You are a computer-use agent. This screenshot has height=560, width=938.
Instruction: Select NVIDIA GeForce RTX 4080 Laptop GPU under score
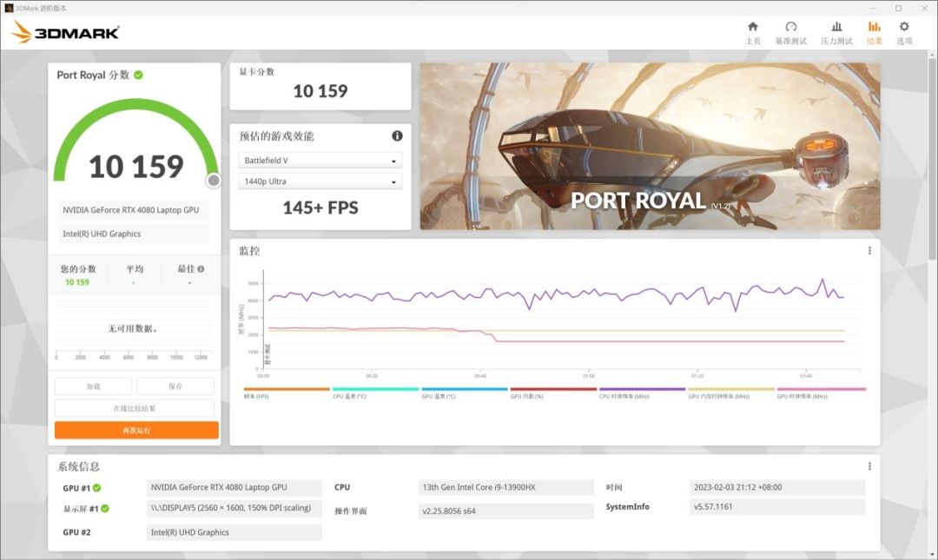point(135,210)
